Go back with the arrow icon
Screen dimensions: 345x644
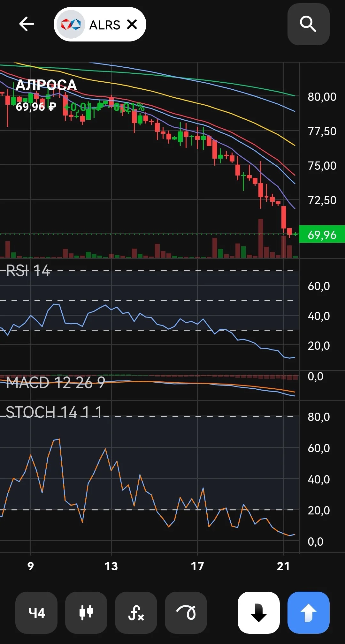(27, 24)
